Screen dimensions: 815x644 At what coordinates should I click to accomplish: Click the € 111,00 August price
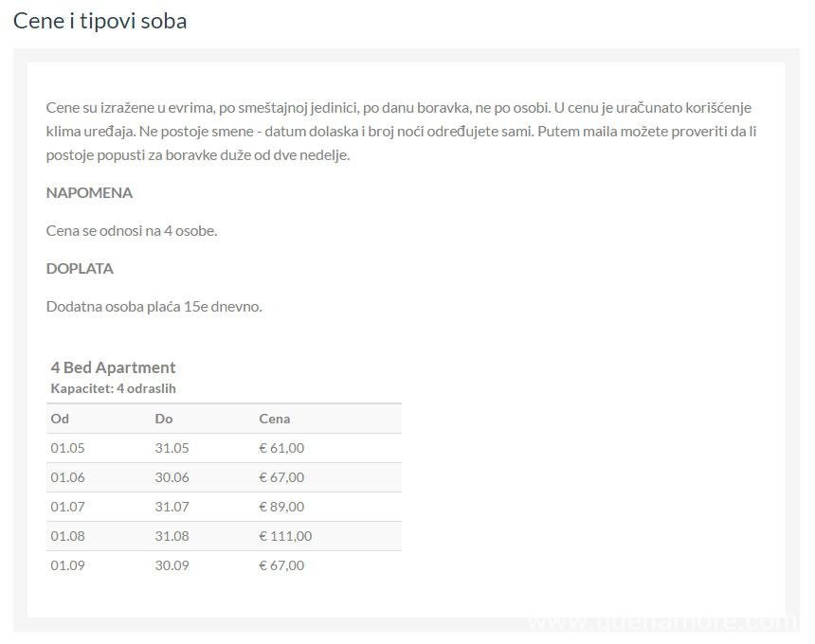pyautogui.click(x=285, y=536)
